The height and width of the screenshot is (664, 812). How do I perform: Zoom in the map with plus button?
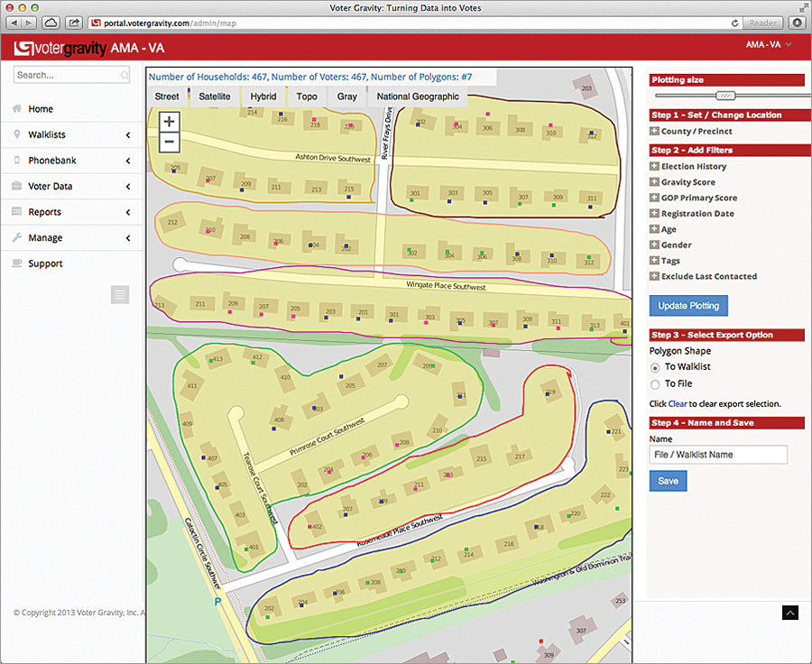pyautogui.click(x=169, y=122)
